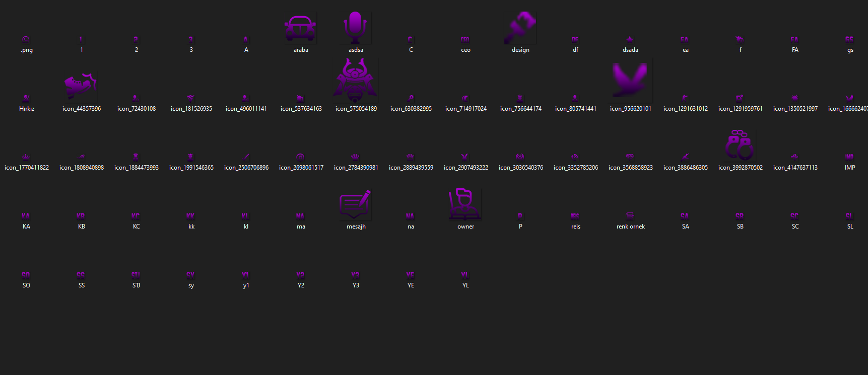868x375 pixels.
Task: Select the ea file icon
Action: (685, 39)
